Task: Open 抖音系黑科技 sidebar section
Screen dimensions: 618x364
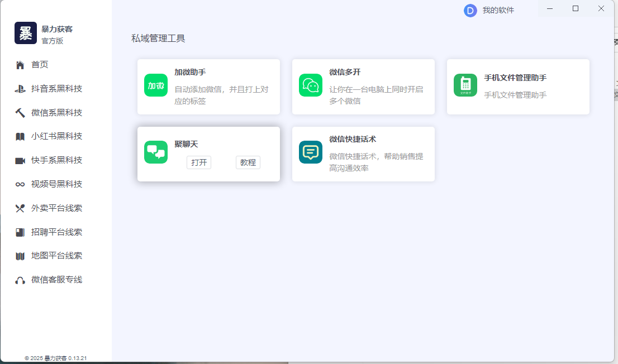Action: (56, 89)
